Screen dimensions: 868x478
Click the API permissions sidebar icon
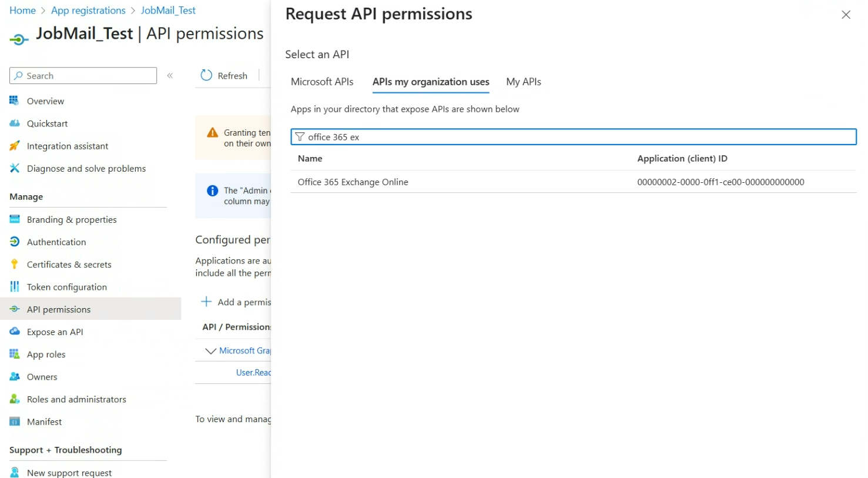coord(15,309)
